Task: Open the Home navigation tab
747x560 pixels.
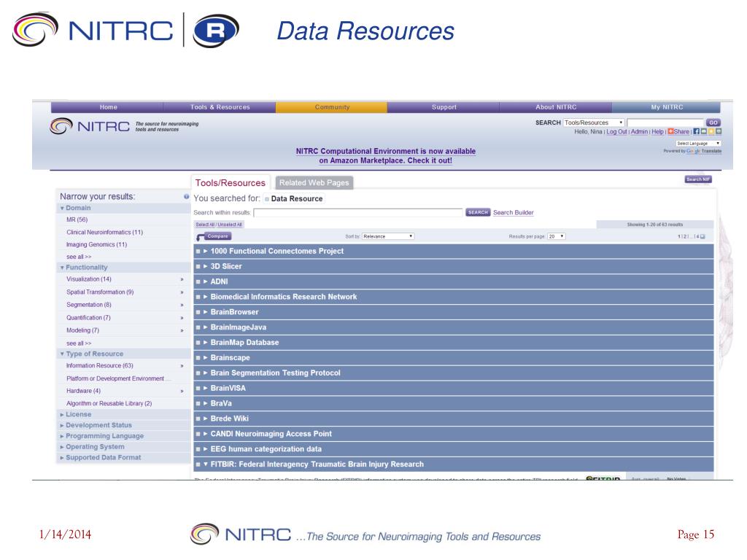Action: coord(108,107)
